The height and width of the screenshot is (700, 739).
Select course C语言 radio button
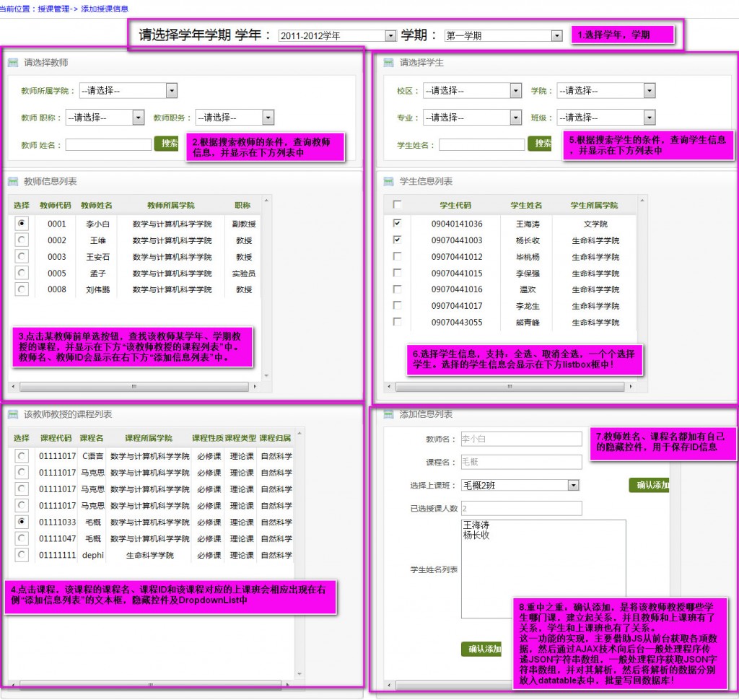coord(22,456)
